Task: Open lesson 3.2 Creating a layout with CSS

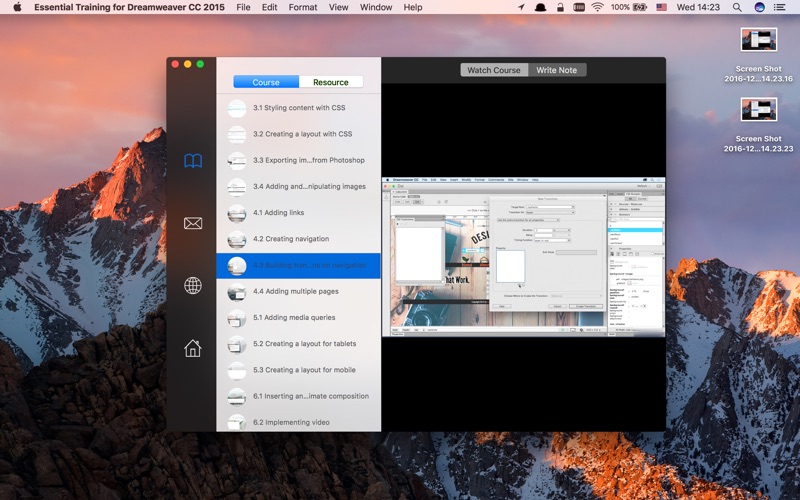Action: [299, 134]
